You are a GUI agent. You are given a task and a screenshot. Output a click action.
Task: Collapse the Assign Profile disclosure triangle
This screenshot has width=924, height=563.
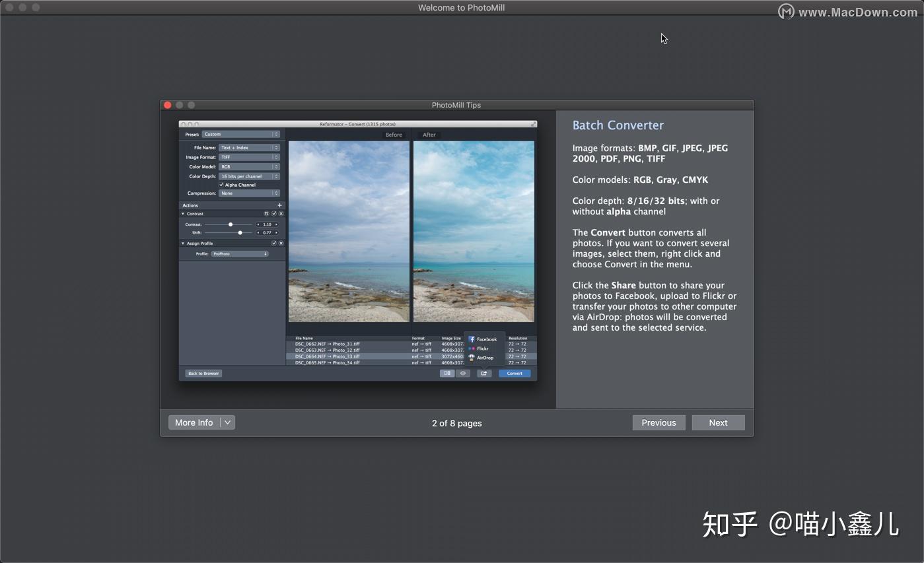point(183,244)
